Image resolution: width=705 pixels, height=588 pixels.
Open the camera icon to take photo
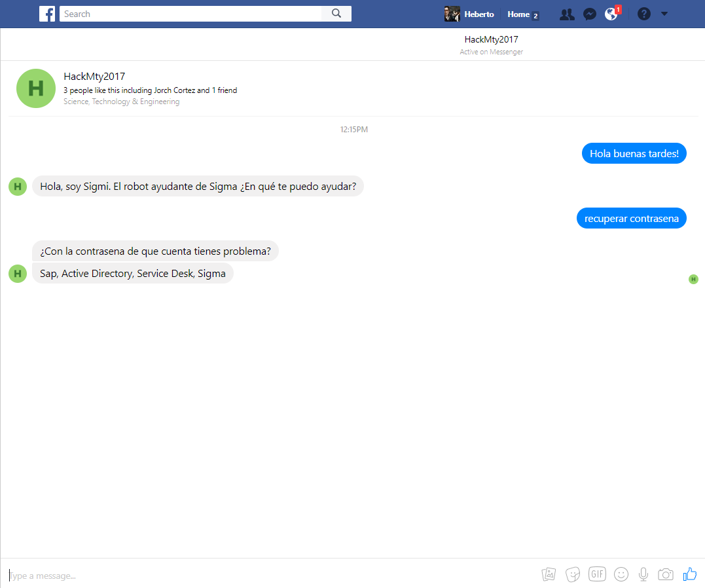pos(666,574)
